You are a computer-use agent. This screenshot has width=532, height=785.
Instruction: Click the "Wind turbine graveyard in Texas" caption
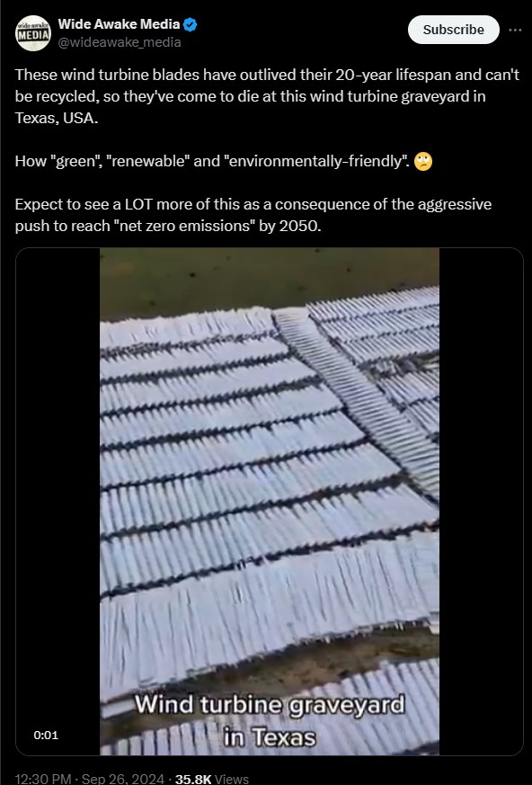270,720
